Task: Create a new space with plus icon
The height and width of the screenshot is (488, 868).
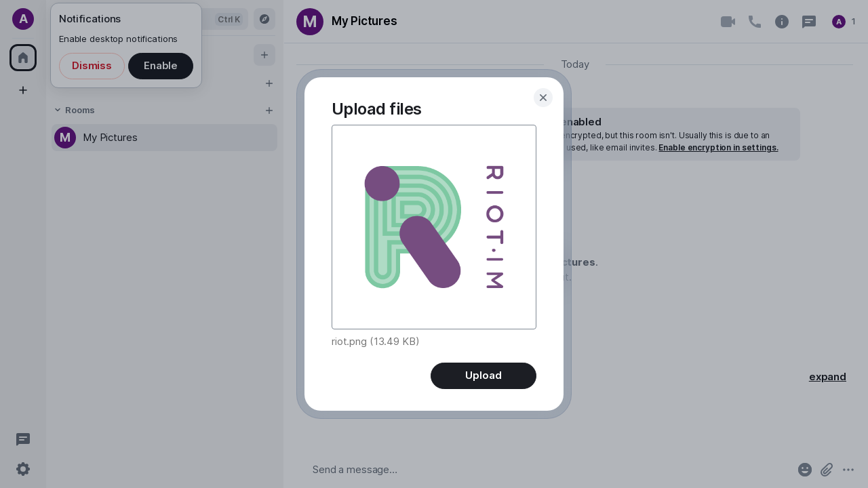Action: tap(23, 90)
